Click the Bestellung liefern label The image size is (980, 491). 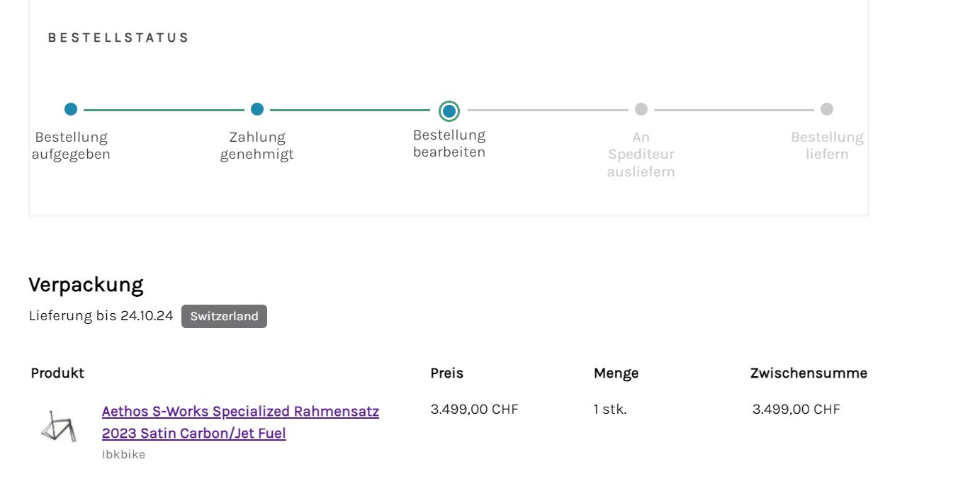[x=827, y=145]
